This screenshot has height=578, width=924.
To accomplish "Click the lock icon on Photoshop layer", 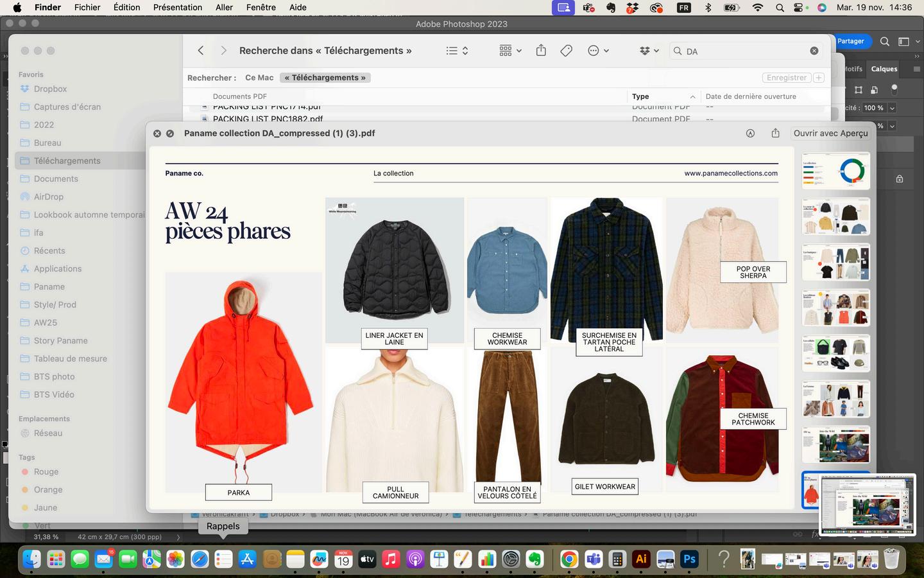I will point(900,179).
